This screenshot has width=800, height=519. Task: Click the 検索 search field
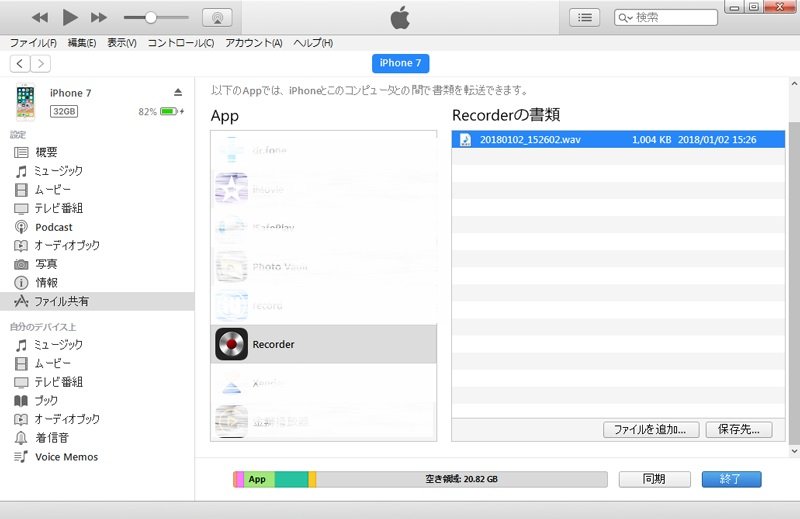[x=666, y=18]
